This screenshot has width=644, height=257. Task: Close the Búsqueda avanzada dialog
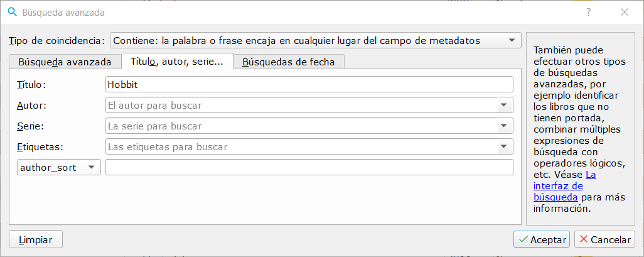[625, 12]
